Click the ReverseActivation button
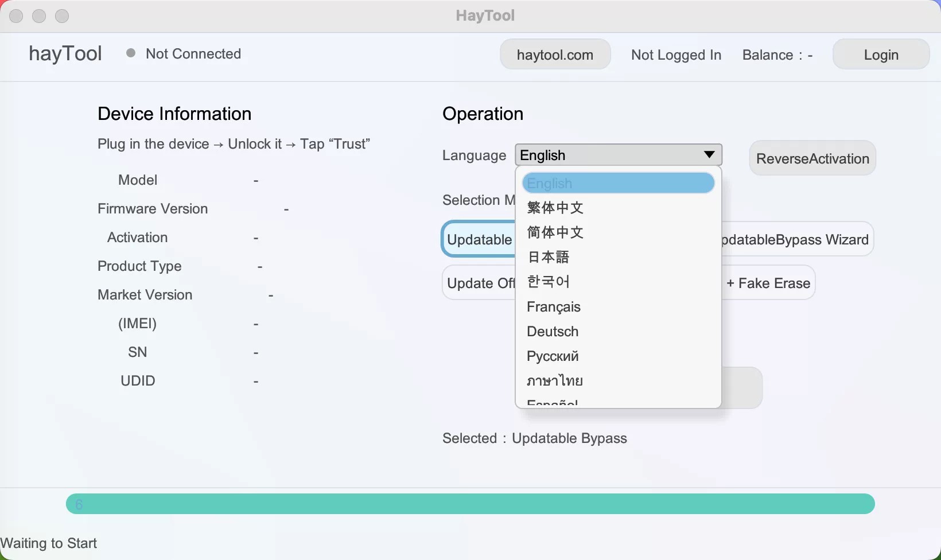The height and width of the screenshot is (560, 941). point(812,158)
